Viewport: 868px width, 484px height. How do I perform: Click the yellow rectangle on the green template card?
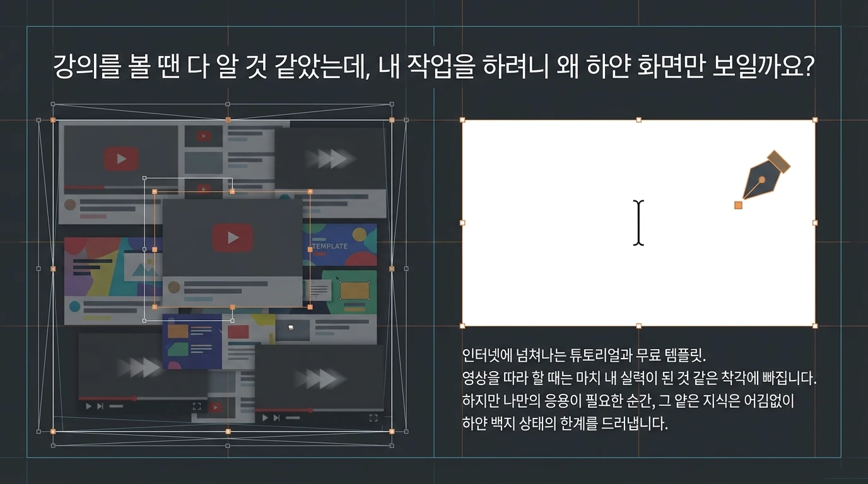pyautogui.click(x=354, y=291)
